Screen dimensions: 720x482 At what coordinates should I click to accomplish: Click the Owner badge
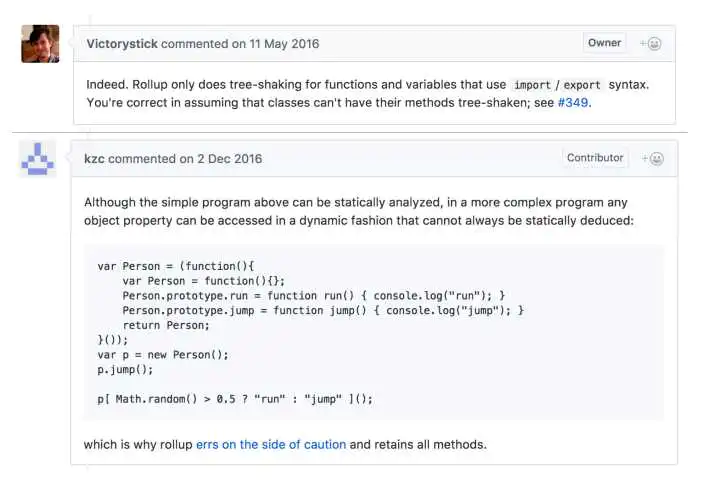coord(604,43)
